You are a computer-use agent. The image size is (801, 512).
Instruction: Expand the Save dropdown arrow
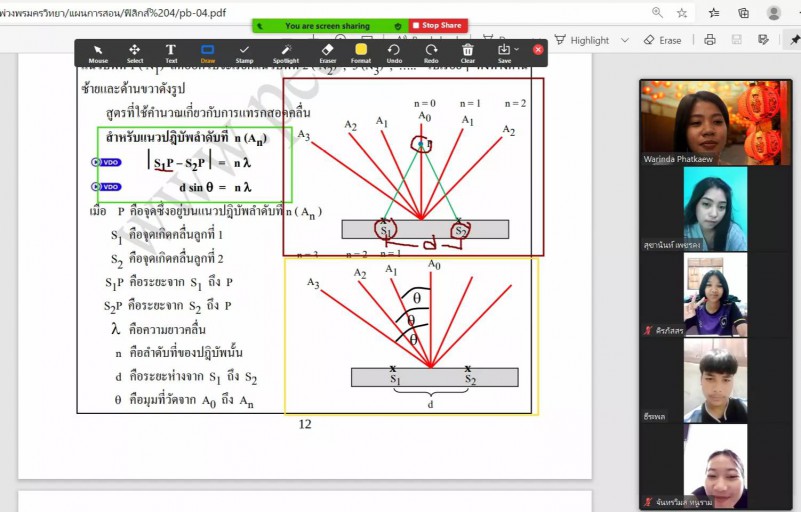point(517,49)
